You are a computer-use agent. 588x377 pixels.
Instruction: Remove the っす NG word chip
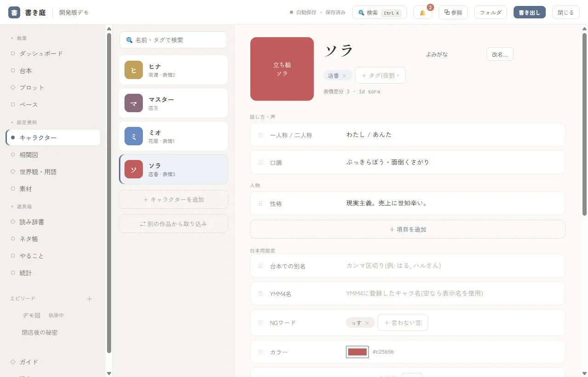[367, 323]
